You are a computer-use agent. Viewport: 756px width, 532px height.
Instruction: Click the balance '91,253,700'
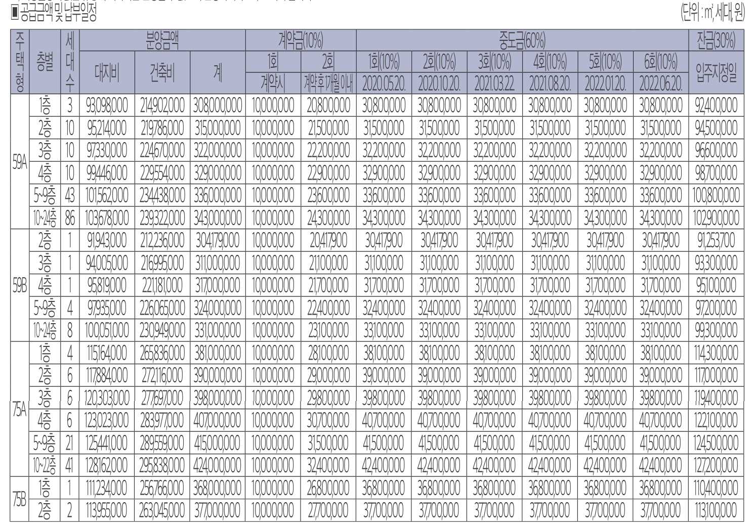[716, 240]
